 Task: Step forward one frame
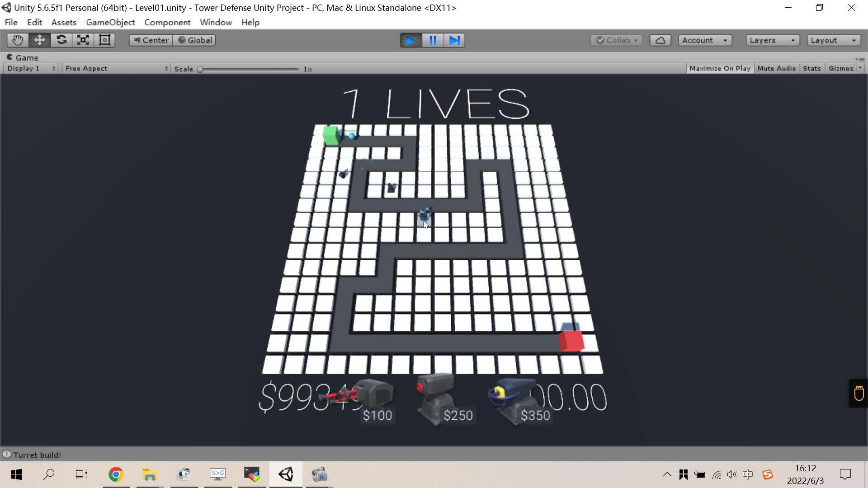tap(454, 41)
